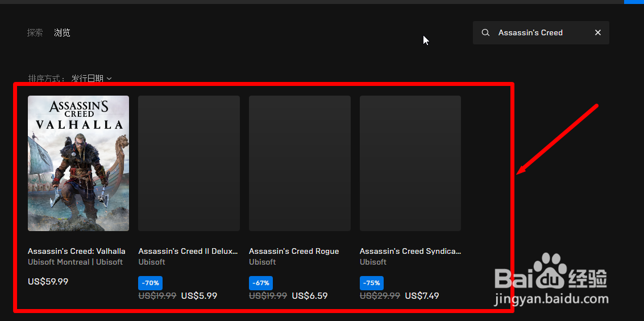This screenshot has height=321, width=644.
Task: Click the search magnifier icon
Action: (x=485, y=32)
